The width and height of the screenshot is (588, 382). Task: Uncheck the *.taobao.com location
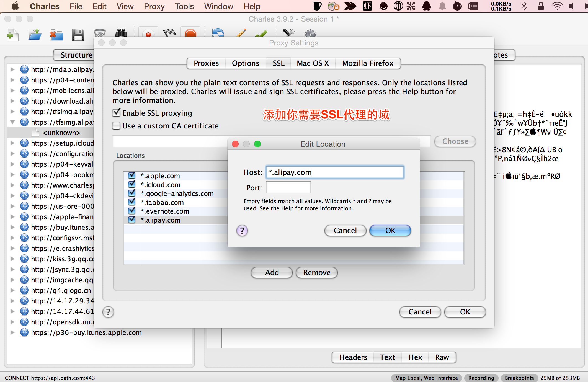(x=132, y=202)
